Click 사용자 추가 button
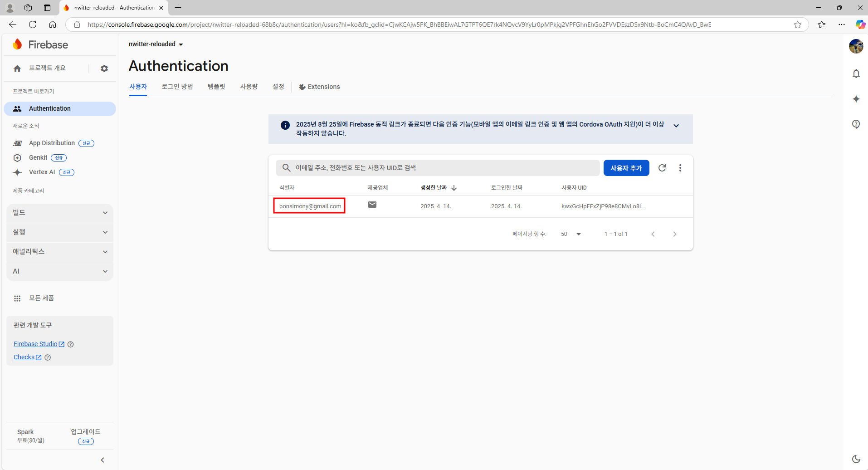 pos(626,168)
